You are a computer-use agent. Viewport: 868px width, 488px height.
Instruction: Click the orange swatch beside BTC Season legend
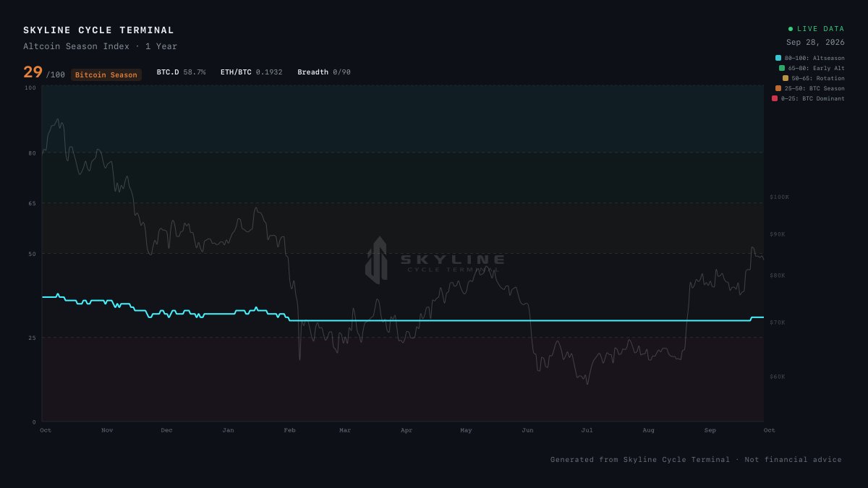coord(778,88)
